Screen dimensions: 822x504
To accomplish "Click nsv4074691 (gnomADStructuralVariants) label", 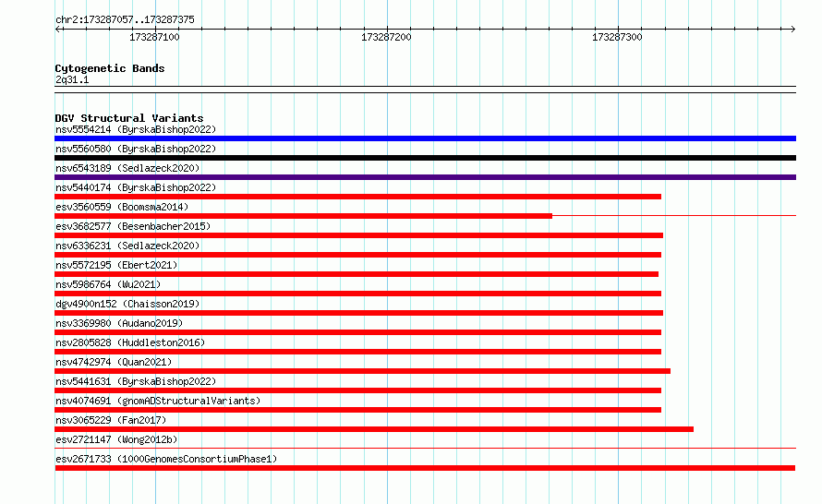I will click(x=158, y=401).
